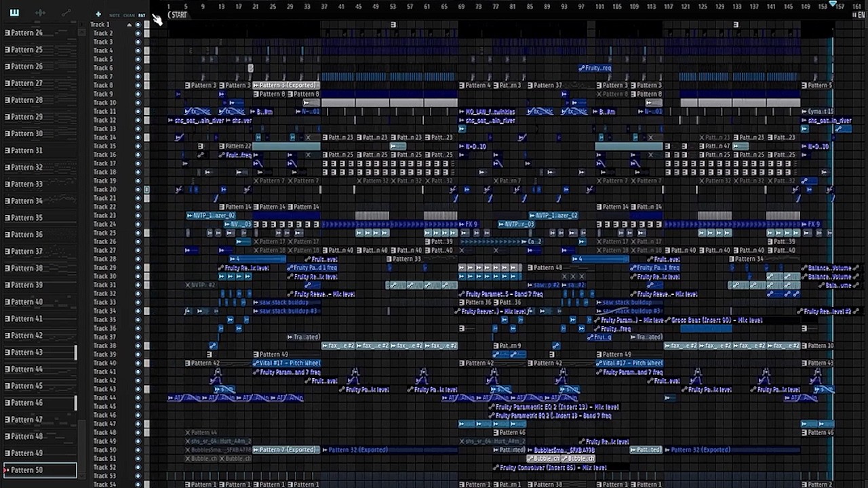Click the Track 50 header label

(x=104, y=450)
